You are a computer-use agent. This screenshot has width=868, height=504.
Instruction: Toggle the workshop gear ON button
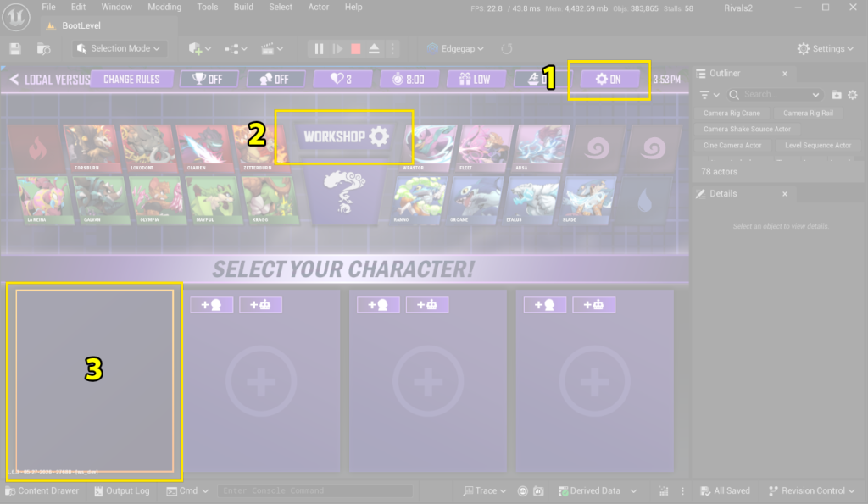tap(609, 79)
